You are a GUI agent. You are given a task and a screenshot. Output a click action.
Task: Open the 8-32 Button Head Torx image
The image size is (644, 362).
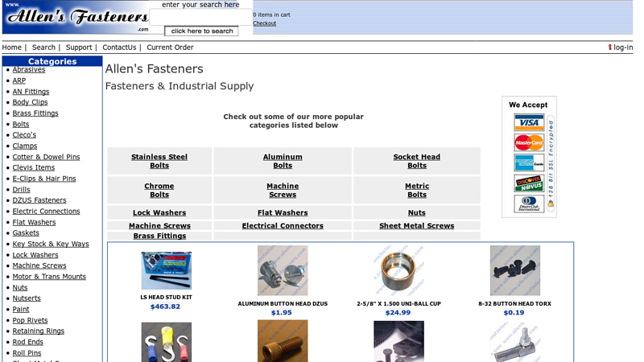(515, 270)
